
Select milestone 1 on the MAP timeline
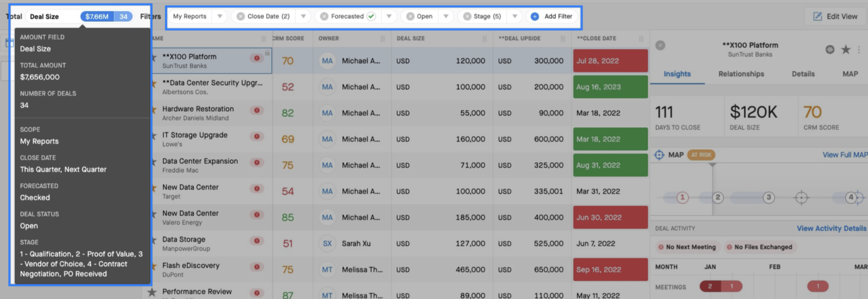tap(682, 198)
